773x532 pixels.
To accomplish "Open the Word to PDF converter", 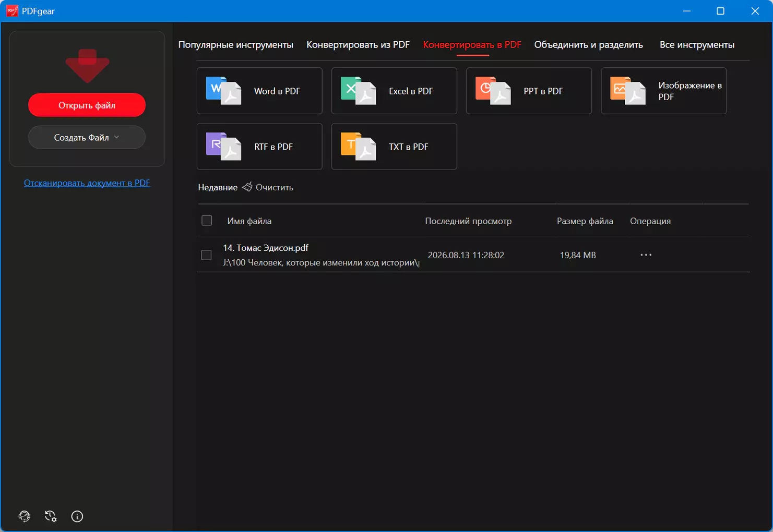I will (x=259, y=91).
